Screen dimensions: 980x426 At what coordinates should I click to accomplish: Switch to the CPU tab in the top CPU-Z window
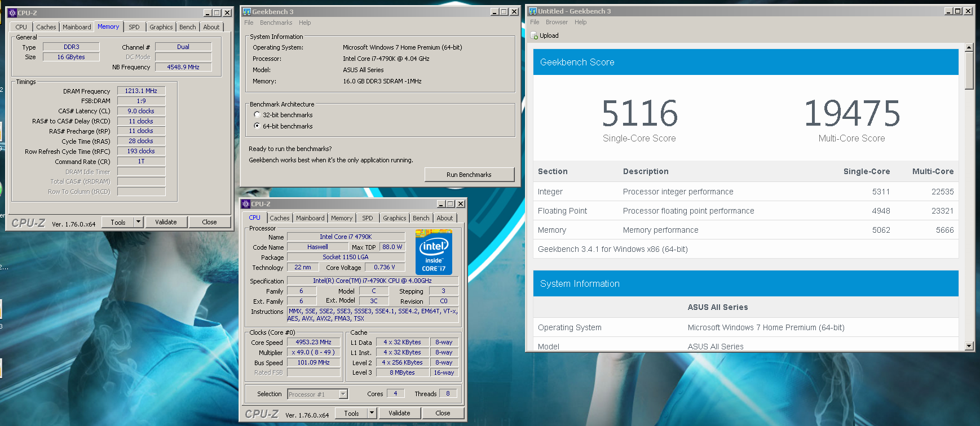point(21,27)
